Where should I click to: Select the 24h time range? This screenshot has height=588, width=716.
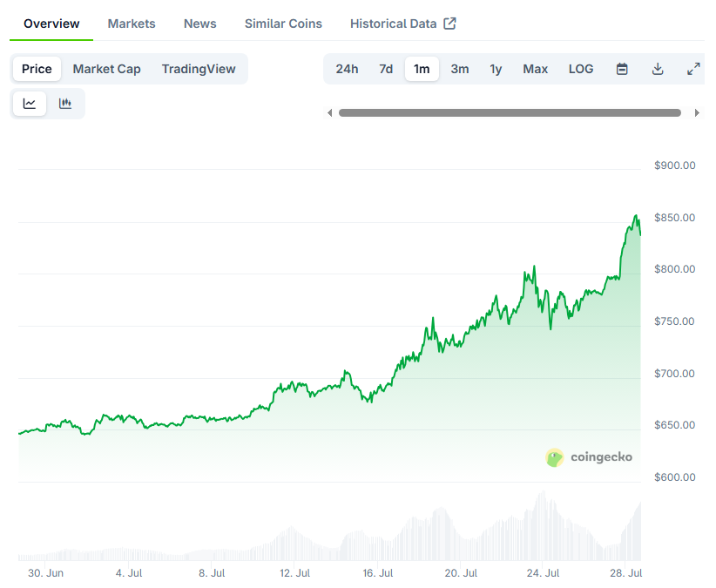pos(347,69)
